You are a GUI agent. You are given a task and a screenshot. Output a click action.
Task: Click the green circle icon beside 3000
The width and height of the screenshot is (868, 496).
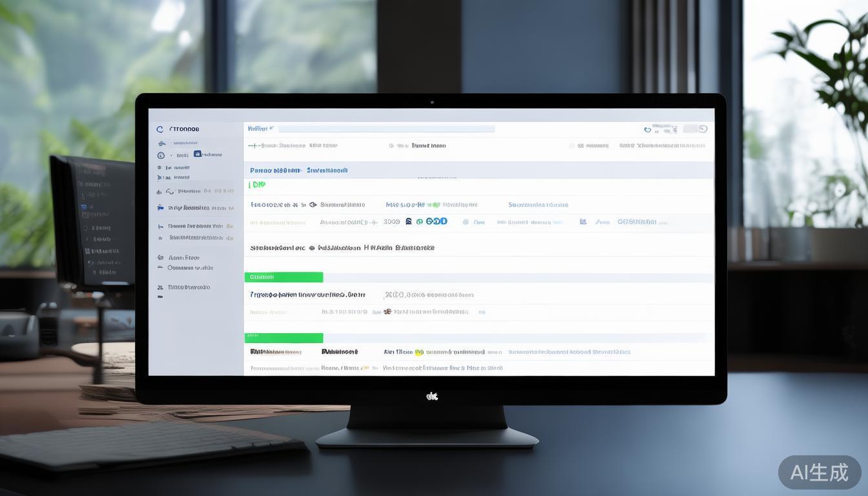(420, 222)
